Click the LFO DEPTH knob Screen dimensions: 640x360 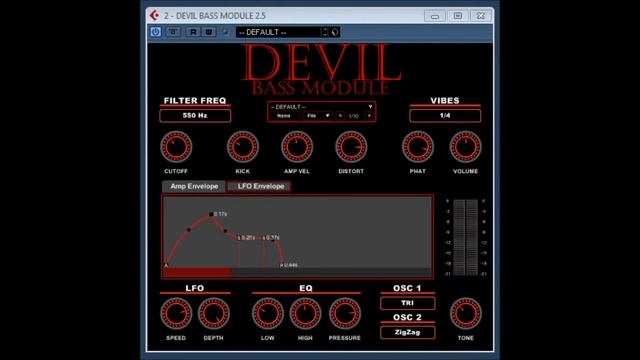(x=213, y=313)
